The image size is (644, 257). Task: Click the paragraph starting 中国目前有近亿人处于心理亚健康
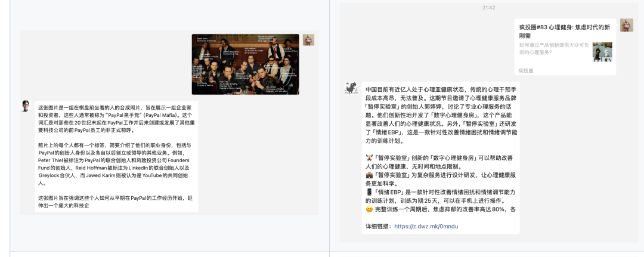[441, 115]
